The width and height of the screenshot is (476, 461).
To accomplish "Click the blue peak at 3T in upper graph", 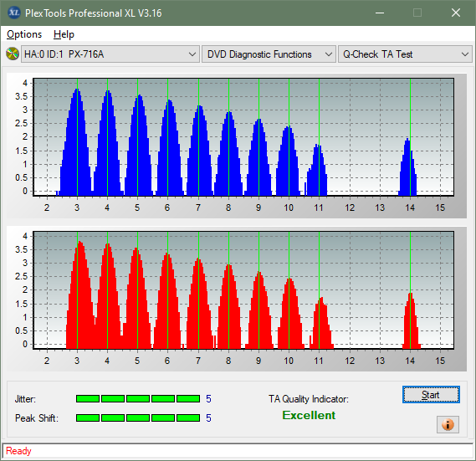I will point(77,142).
